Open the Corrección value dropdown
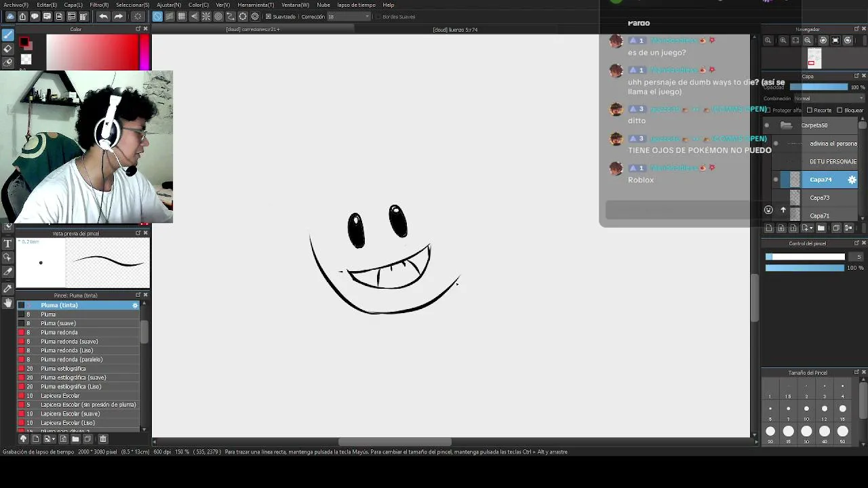The height and width of the screenshot is (488, 868). 349,16
